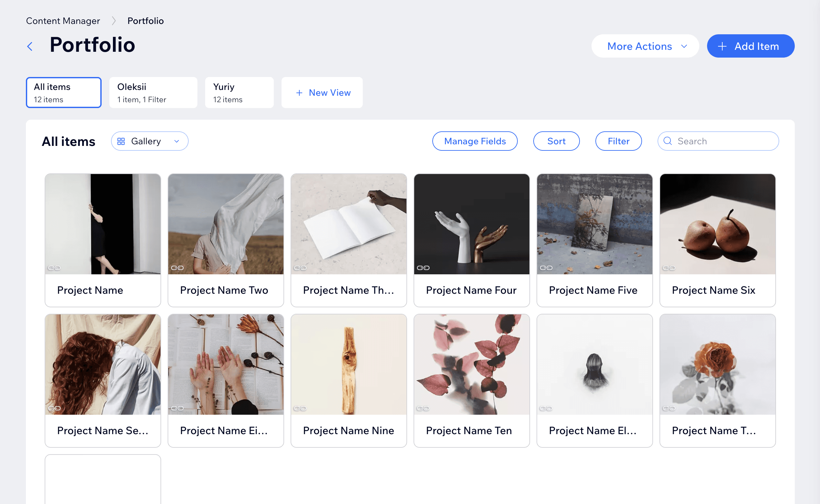The image size is (820, 504).
Task: Click link icon on Project Name Two
Action: (x=177, y=268)
